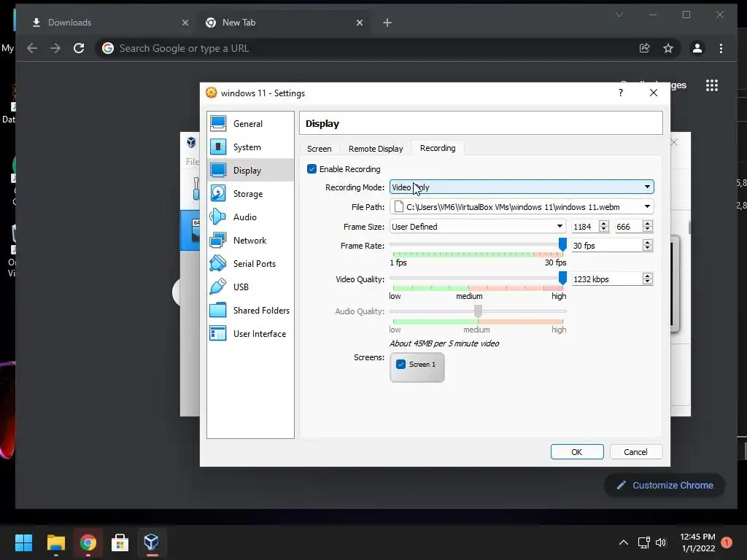The image size is (747, 560).
Task: Open the General settings category icon
Action: click(x=218, y=123)
